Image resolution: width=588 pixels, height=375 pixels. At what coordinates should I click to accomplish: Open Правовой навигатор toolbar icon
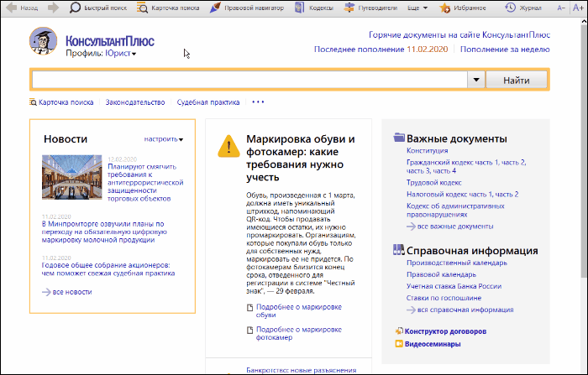click(215, 8)
